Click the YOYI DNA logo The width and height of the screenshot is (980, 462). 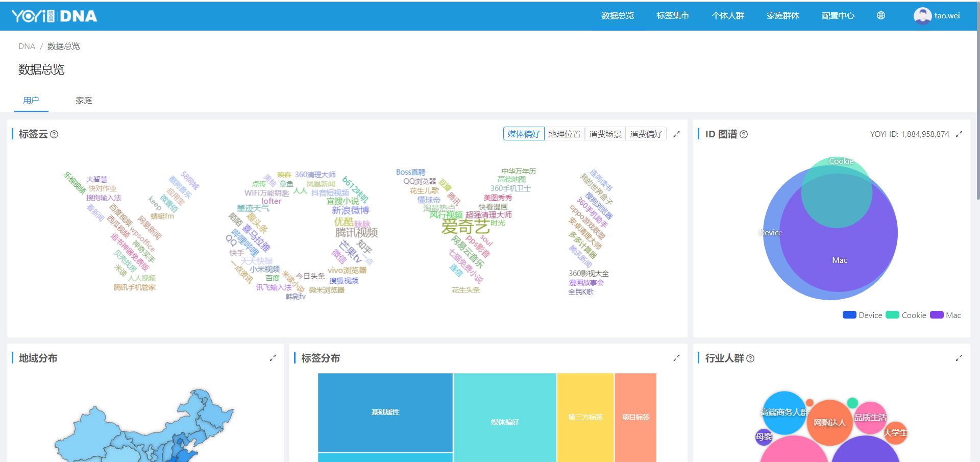coord(55,16)
